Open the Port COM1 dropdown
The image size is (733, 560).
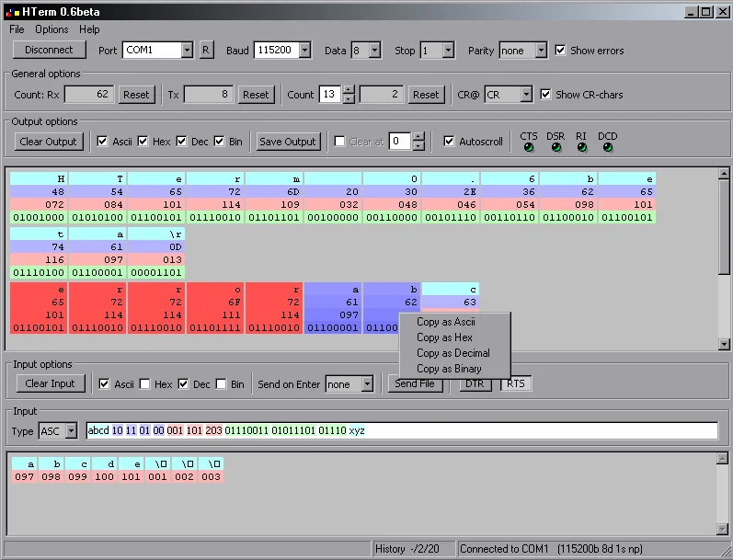point(187,50)
